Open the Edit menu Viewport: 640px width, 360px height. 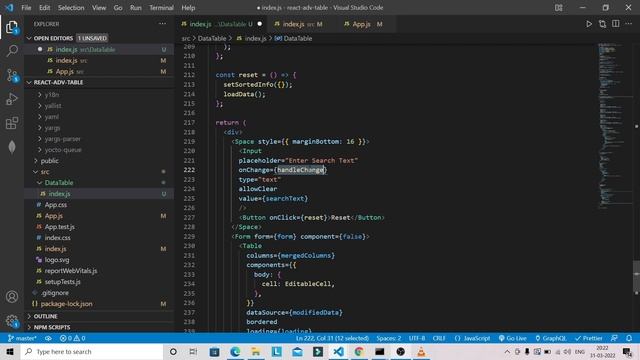click(x=44, y=8)
